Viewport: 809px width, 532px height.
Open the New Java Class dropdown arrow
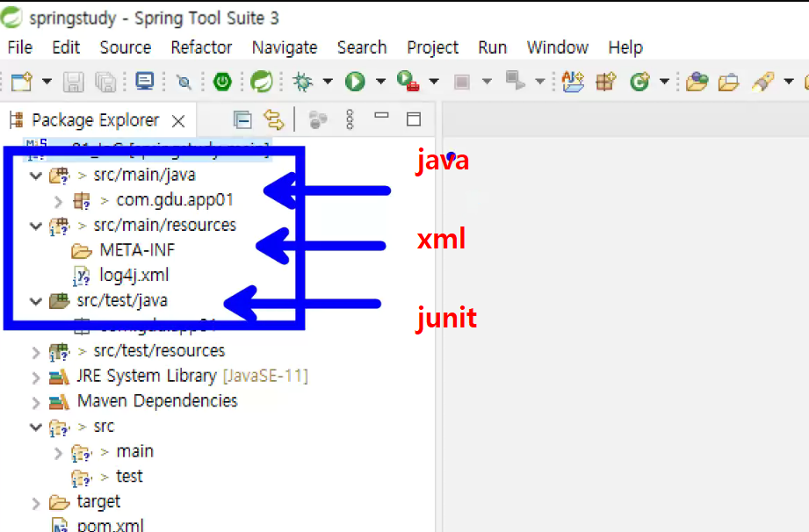coord(665,82)
